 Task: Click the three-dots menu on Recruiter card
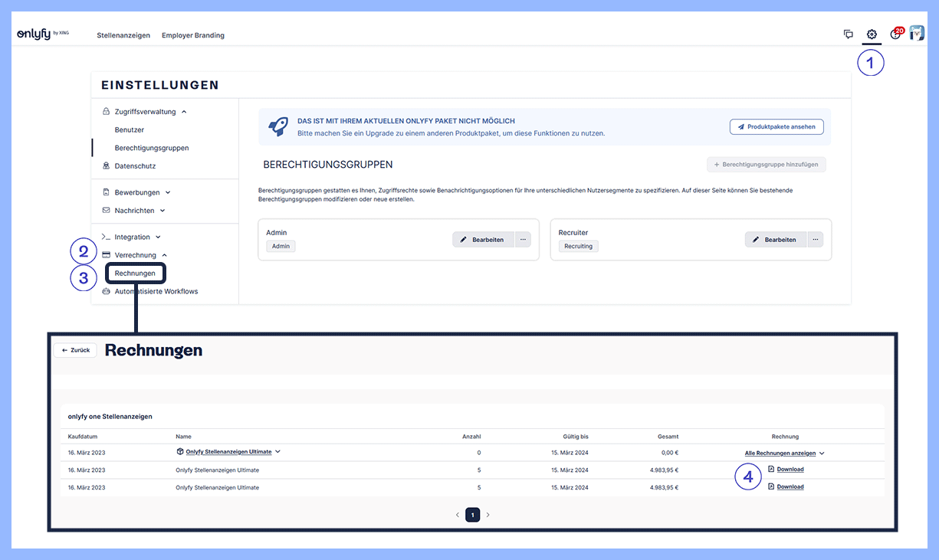816,240
